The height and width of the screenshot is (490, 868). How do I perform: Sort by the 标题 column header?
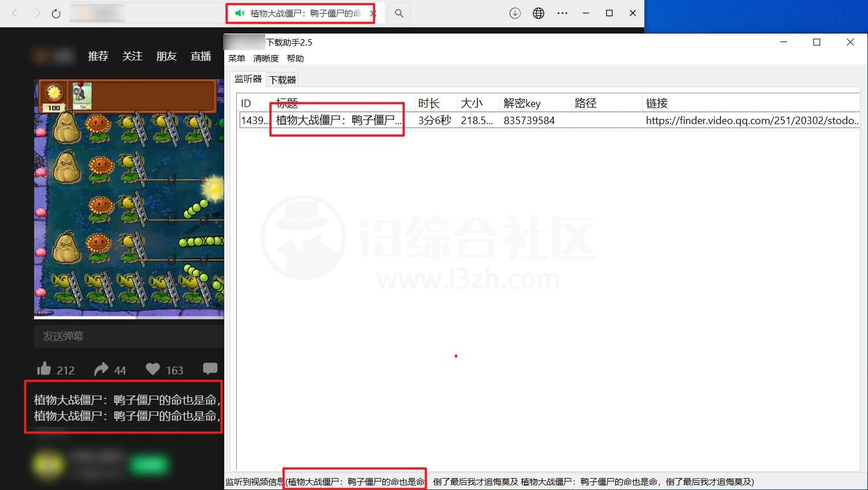pyautogui.click(x=343, y=103)
